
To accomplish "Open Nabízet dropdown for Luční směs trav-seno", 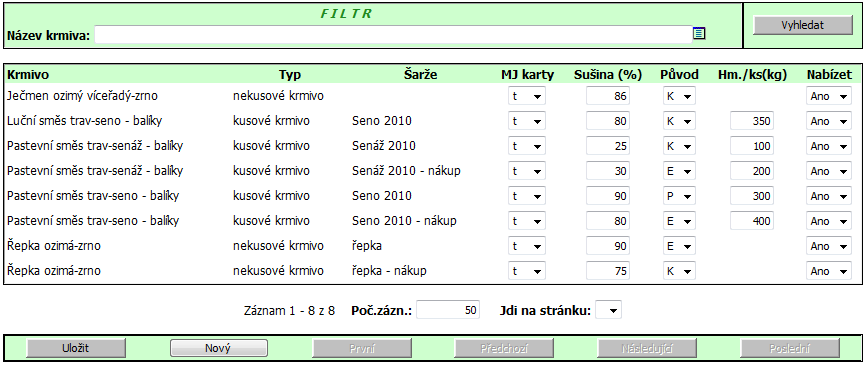I will 829,121.
